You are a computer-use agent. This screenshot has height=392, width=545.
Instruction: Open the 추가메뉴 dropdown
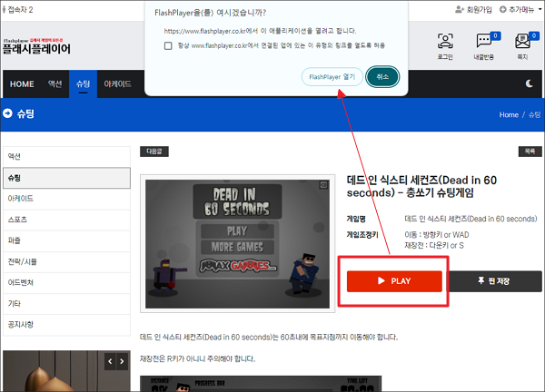pyautogui.click(x=520, y=10)
